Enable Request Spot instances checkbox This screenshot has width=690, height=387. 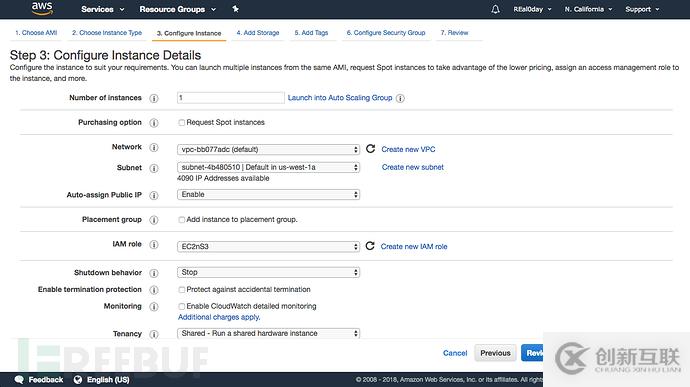point(181,122)
